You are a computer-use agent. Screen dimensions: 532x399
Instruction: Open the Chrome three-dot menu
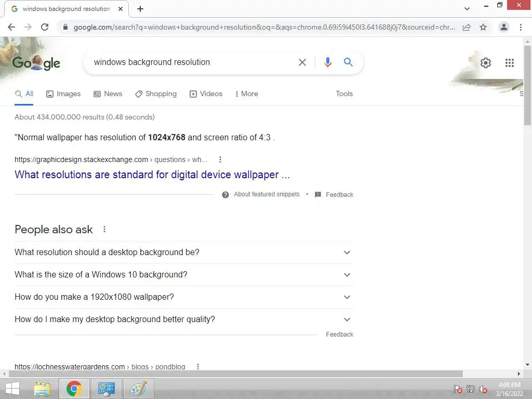pos(521,27)
